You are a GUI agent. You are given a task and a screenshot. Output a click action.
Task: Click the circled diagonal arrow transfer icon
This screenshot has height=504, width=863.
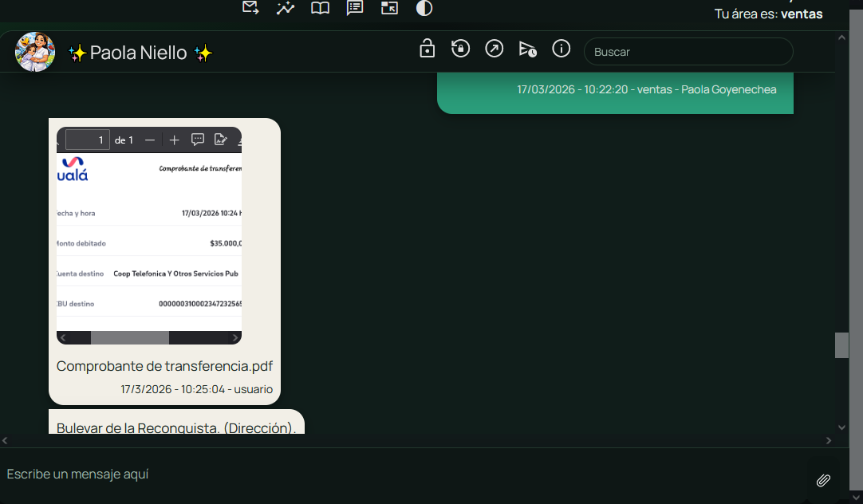[x=495, y=49]
